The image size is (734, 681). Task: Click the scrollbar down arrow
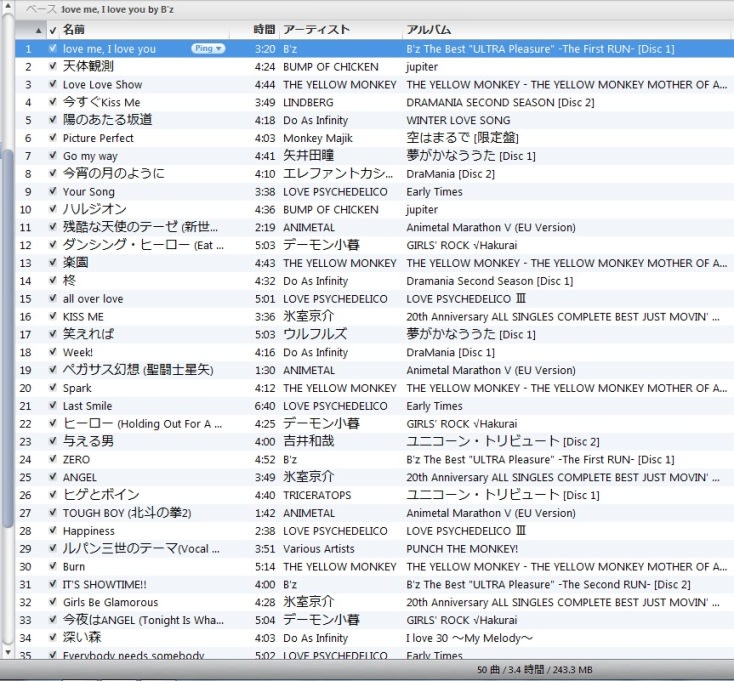(x=7, y=652)
